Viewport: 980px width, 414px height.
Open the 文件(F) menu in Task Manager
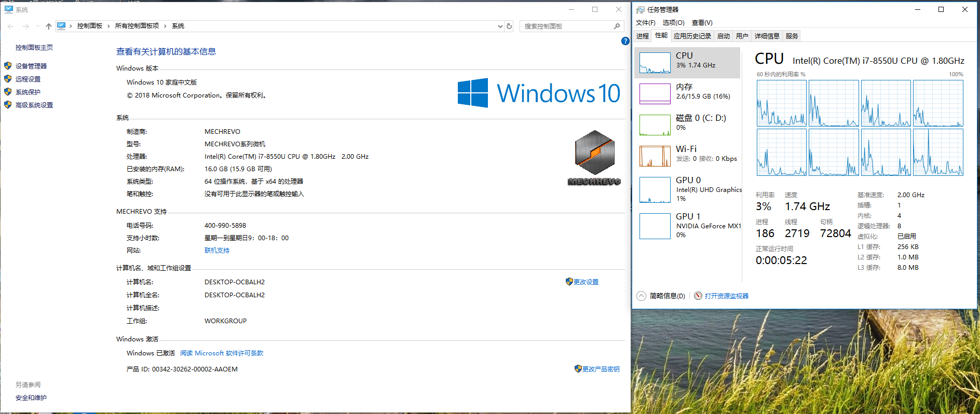click(645, 22)
